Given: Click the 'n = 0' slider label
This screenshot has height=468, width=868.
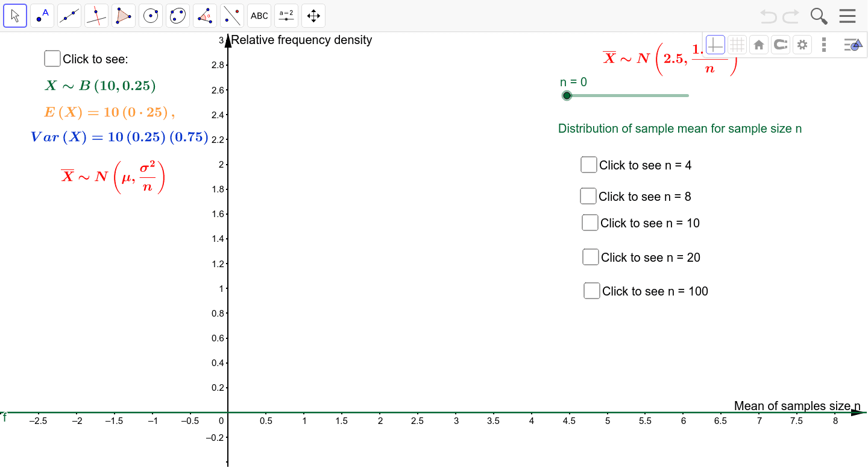Looking at the screenshot, I should (574, 82).
